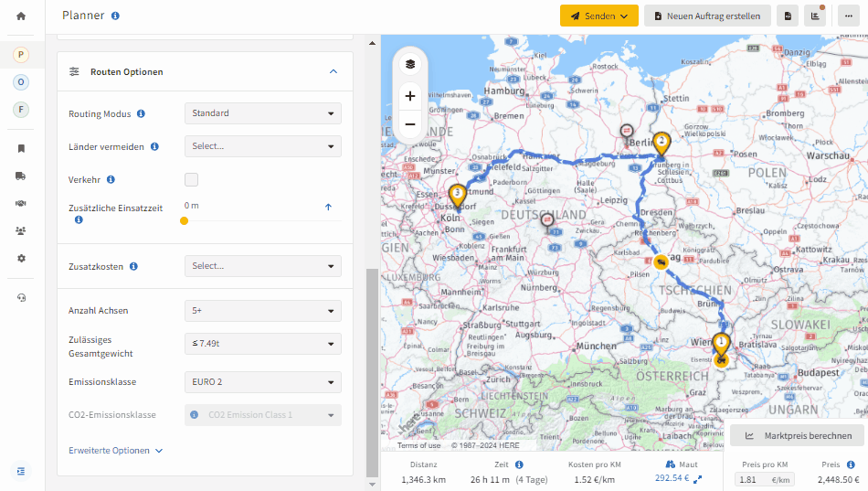Open the truck vehicles sidebar icon
This screenshot has height=491, width=868.
coord(21,176)
